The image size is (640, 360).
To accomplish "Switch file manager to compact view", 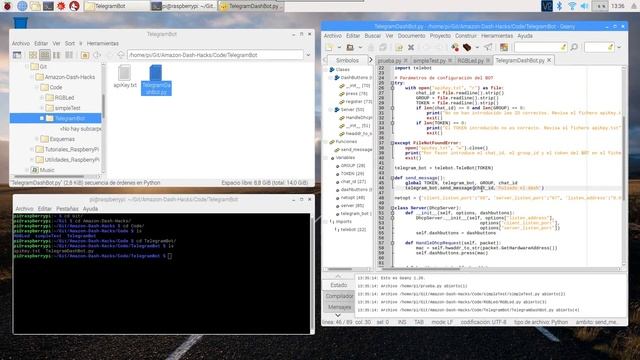I will pos(57,55).
